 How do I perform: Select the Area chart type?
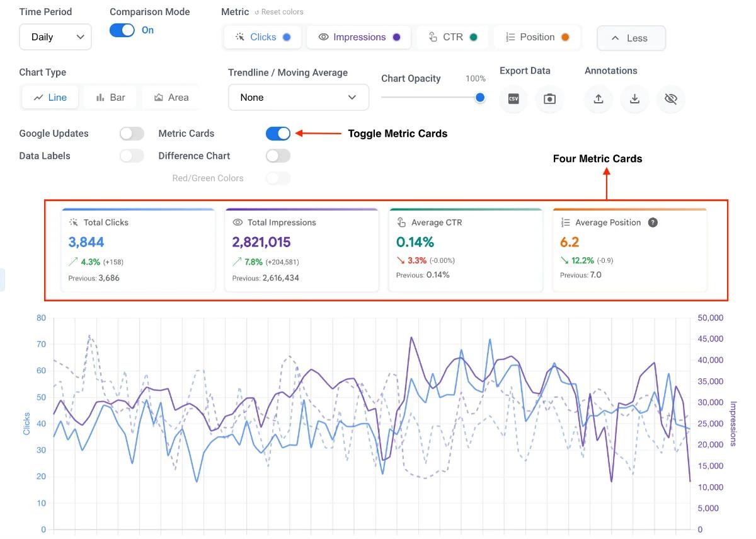171,97
